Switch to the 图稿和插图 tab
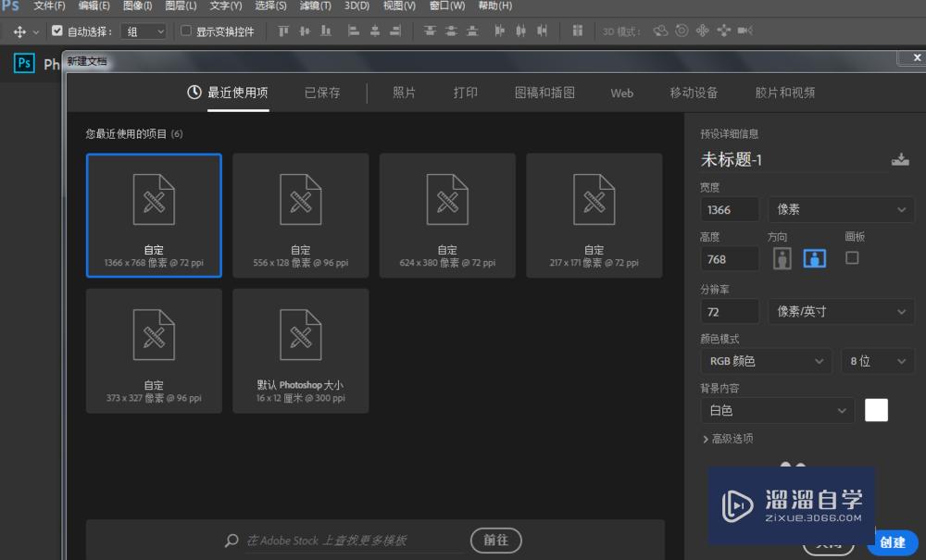This screenshot has height=560, width=926. point(544,93)
